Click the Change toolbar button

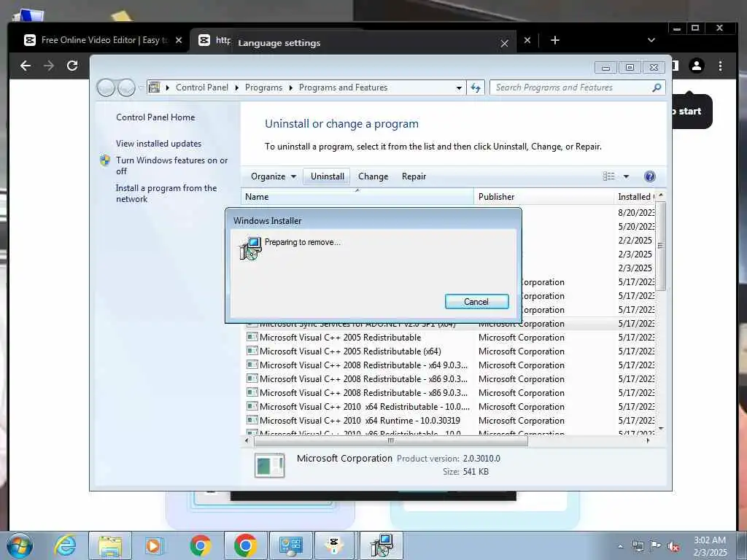coord(373,176)
